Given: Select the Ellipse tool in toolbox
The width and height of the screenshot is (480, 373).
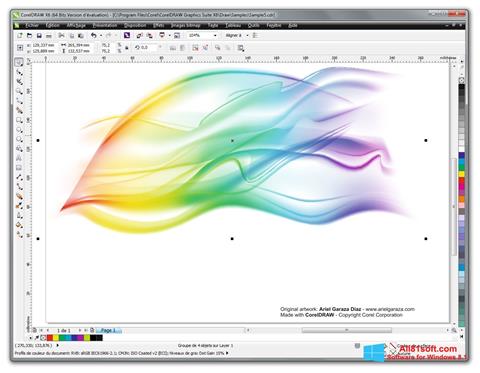Looking at the screenshot, I should click(x=19, y=130).
